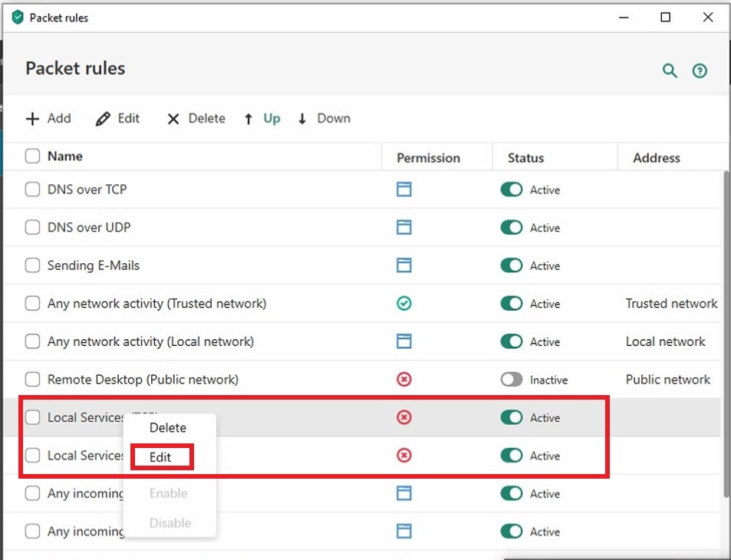The image size is (731, 560).
Task: Choose Delete in the context menu
Action: tap(167, 427)
